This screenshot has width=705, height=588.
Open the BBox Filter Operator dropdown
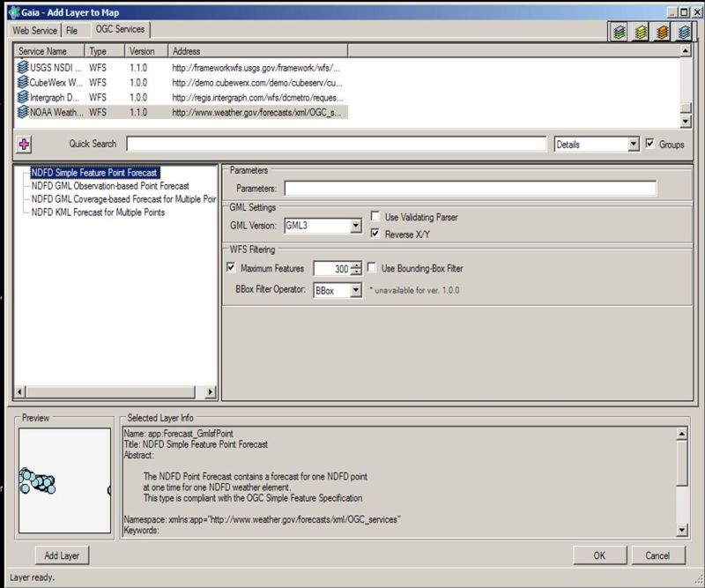(x=355, y=290)
